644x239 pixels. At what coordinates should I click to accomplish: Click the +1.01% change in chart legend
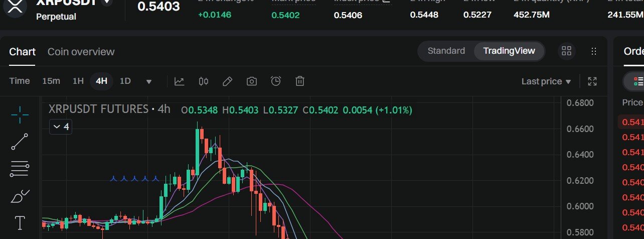[x=393, y=109]
